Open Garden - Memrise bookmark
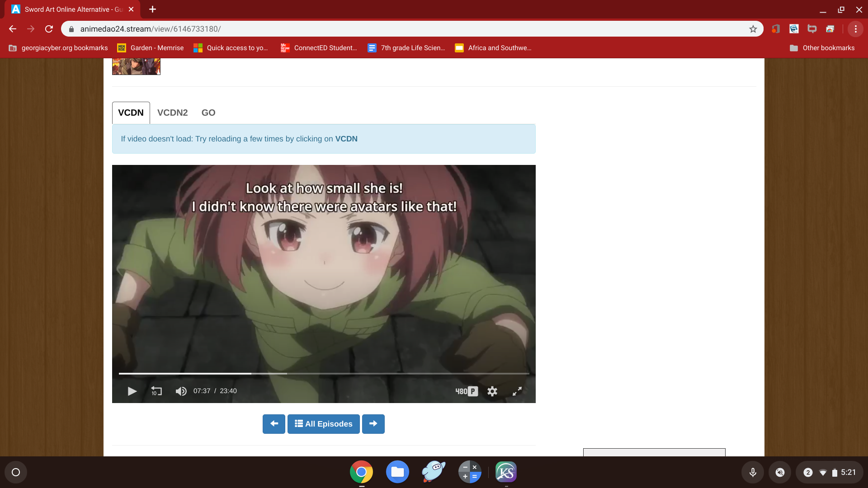 pyautogui.click(x=151, y=48)
